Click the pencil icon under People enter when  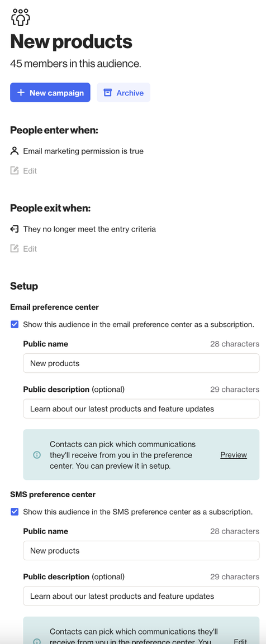(x=15, y=171)
